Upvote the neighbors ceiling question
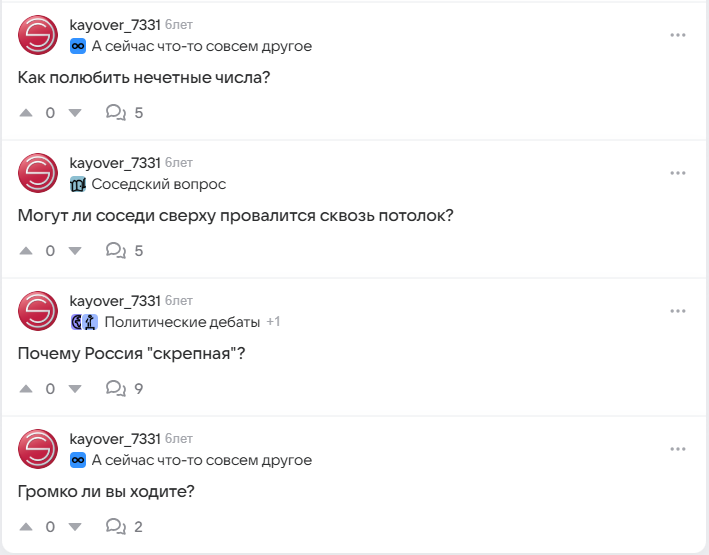The width and height of the screenshot is (709, 555). 26,251
